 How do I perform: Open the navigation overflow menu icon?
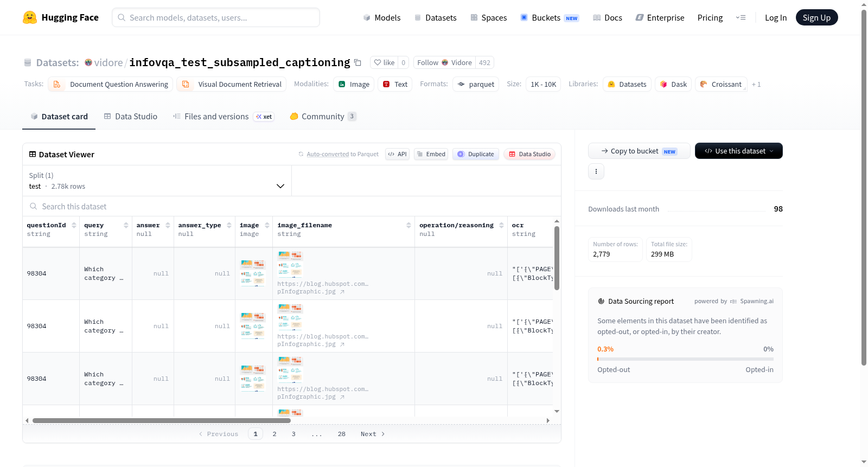click(x=741, y=17)
